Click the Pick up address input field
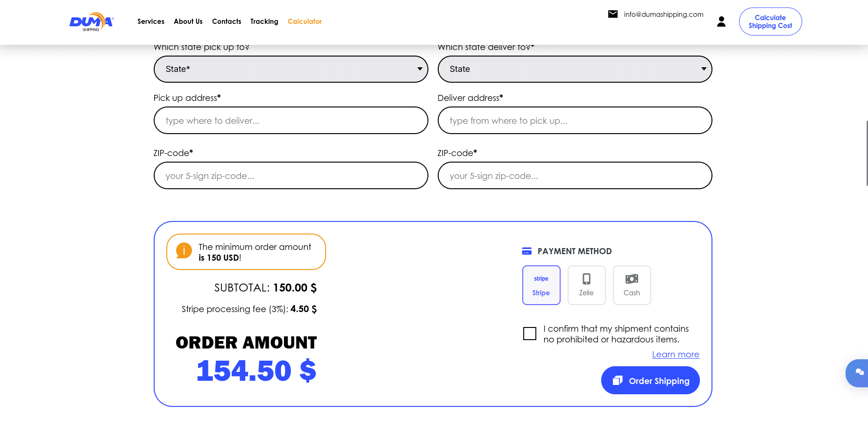Viewport: 868px width, 434px height. [x=291, y=121]
